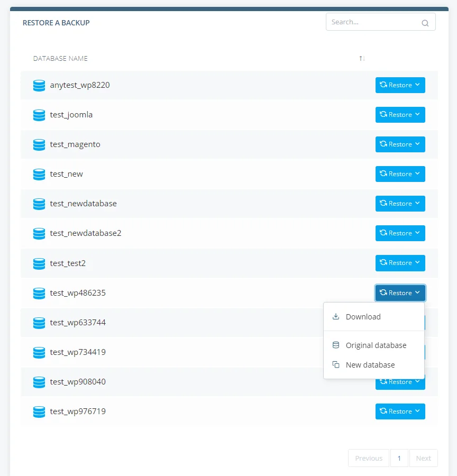The image size is (457, 476).
Task: Select the download icon in the open menu
Action: [x=336, y=316]
